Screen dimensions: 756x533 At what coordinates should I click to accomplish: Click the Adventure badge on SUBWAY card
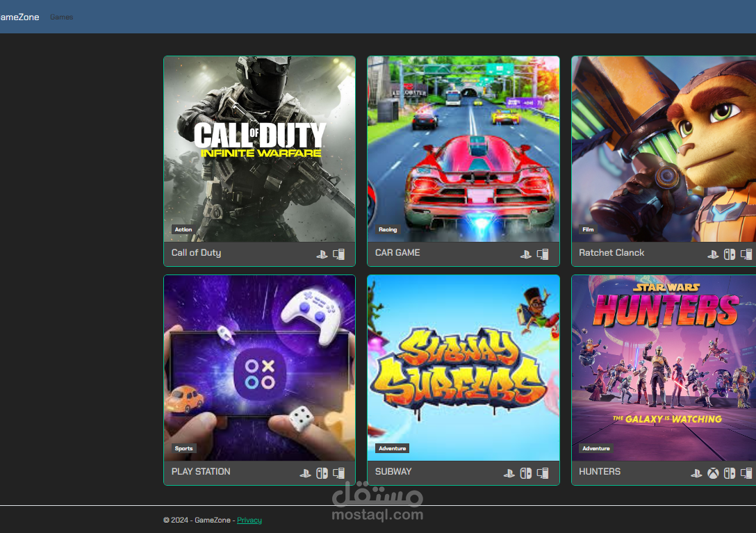click(393, 449)
